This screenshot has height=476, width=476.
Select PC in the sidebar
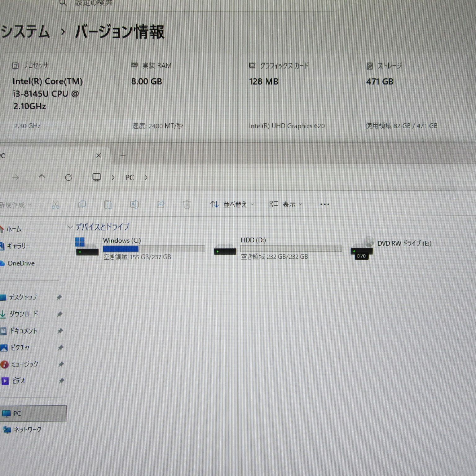click(x=33, y=413)
